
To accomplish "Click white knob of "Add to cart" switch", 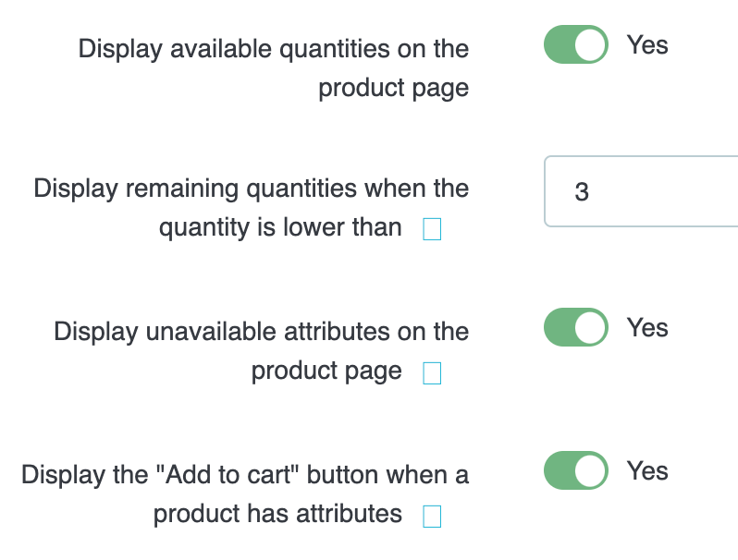I will (590, 471).
